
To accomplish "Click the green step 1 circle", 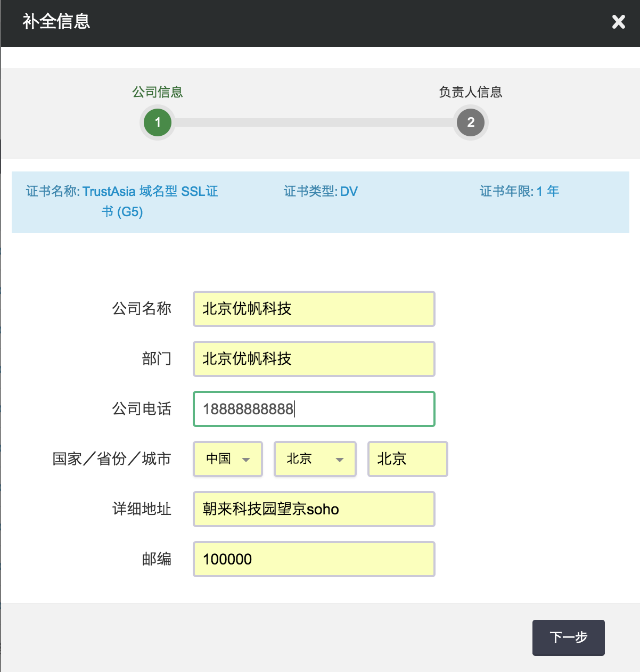I will coord(158,122).
